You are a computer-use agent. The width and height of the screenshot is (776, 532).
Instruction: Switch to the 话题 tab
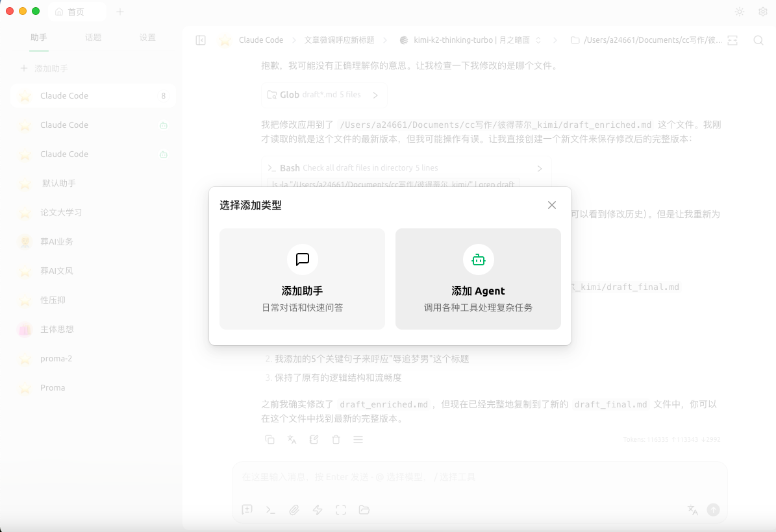93,38
